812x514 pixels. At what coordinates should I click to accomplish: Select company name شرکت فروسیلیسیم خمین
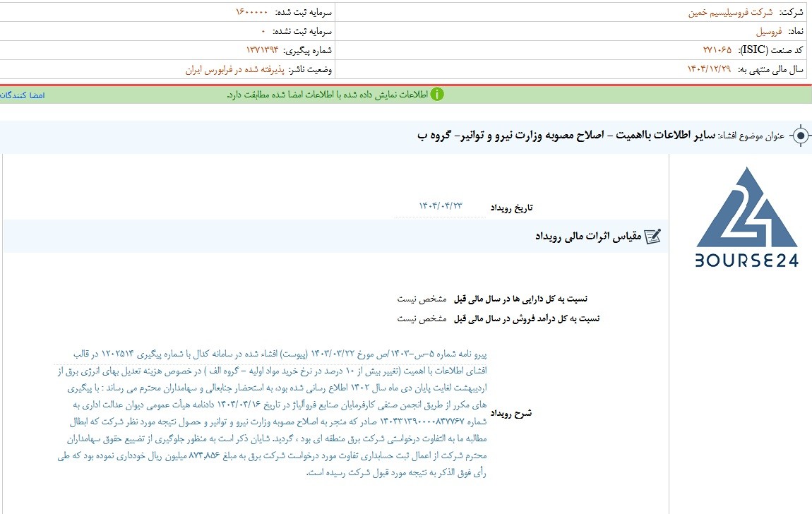[730, 13]
